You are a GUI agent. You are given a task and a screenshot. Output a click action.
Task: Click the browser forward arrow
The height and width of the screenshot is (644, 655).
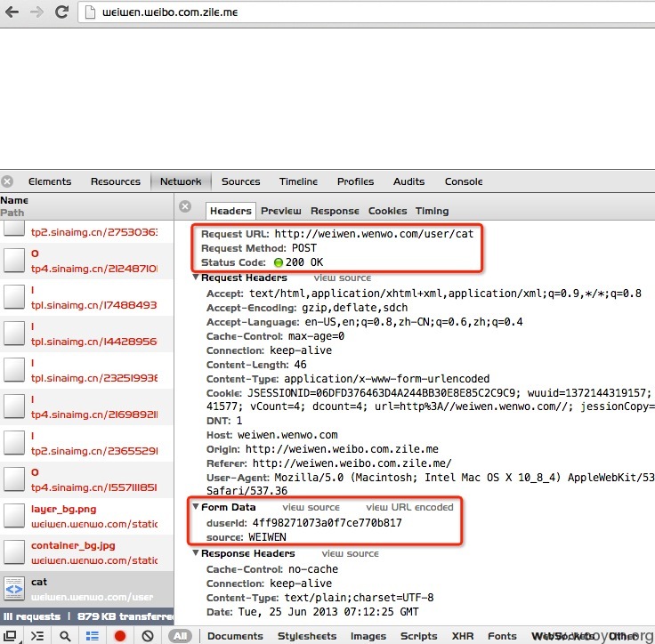[36, 12]
